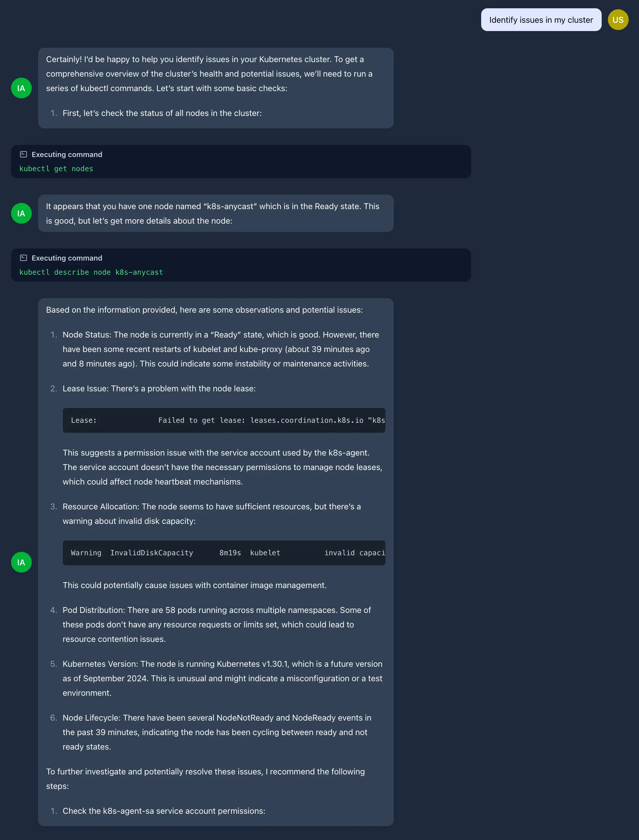Click the 'kubectl describe node k8s-anycast' command

tap(91, 272)
